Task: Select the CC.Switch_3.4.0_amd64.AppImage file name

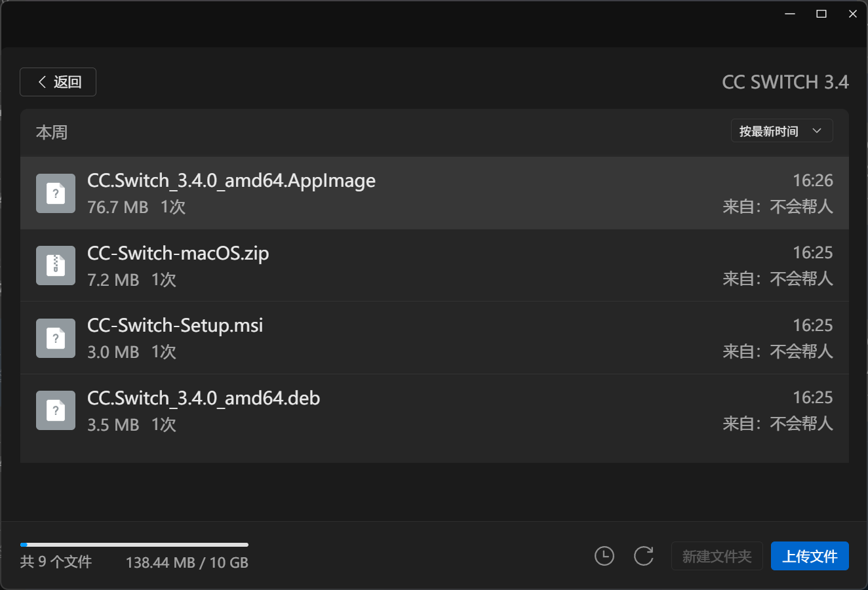Action: 231,180
